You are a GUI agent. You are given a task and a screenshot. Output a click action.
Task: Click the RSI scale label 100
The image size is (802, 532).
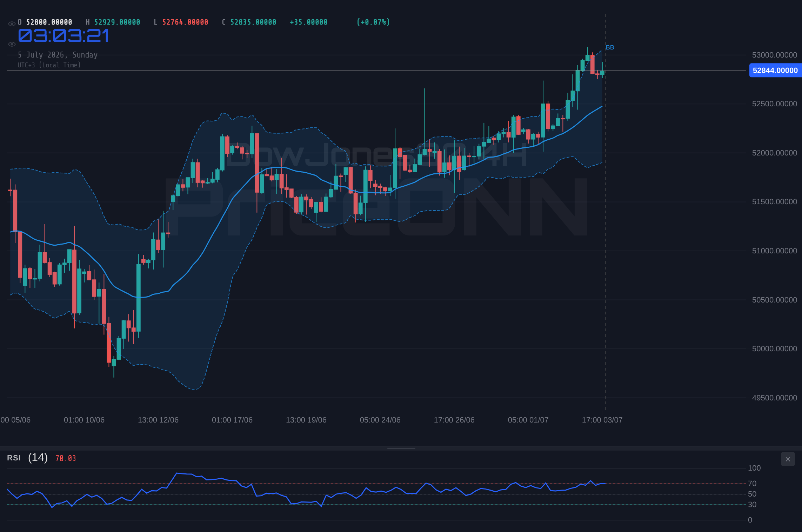754,468
